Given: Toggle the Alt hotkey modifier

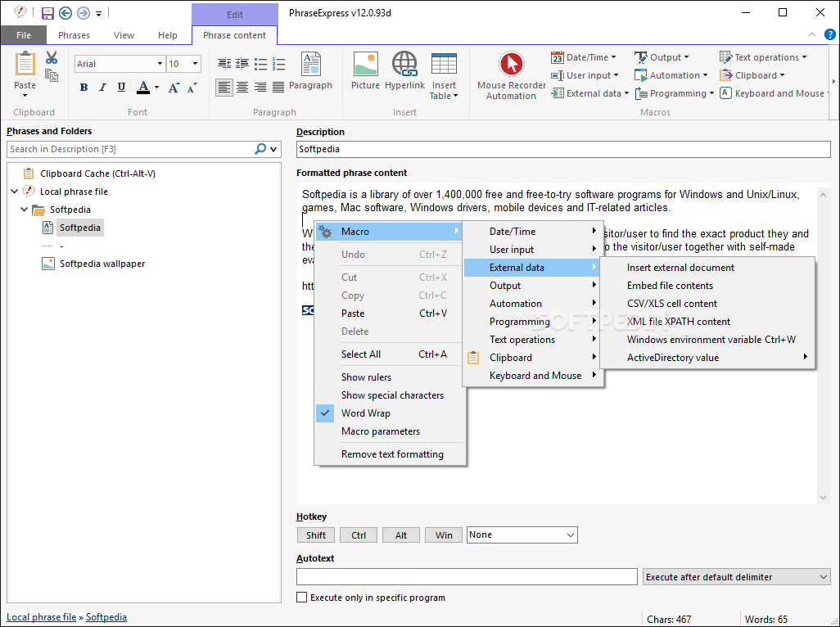Looking at the screenshot, I should pos(400,535).
